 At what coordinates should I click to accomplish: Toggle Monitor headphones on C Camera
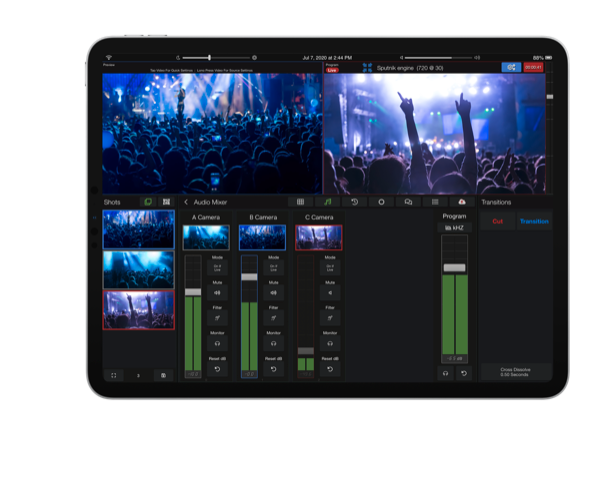tap(330, 344)
